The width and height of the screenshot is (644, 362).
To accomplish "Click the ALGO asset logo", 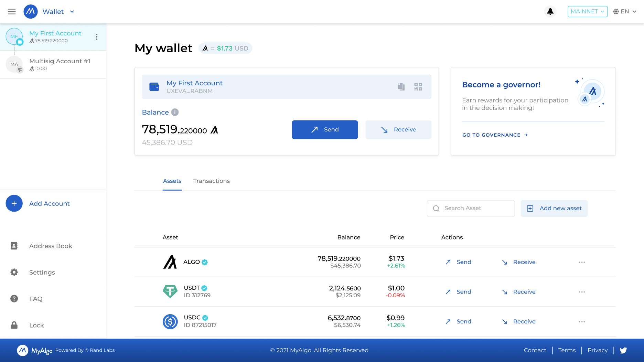I will [170, 262].
